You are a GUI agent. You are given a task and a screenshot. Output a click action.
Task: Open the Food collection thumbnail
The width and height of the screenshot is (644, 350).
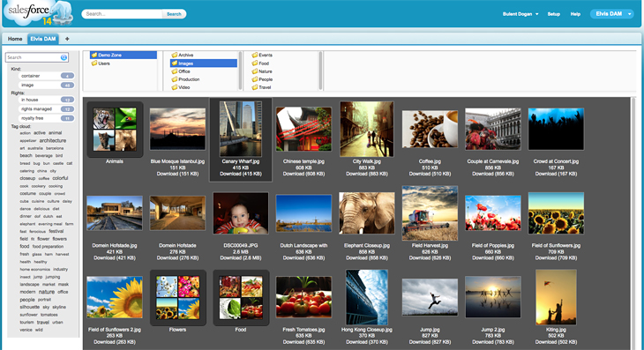tap(241, 297)
